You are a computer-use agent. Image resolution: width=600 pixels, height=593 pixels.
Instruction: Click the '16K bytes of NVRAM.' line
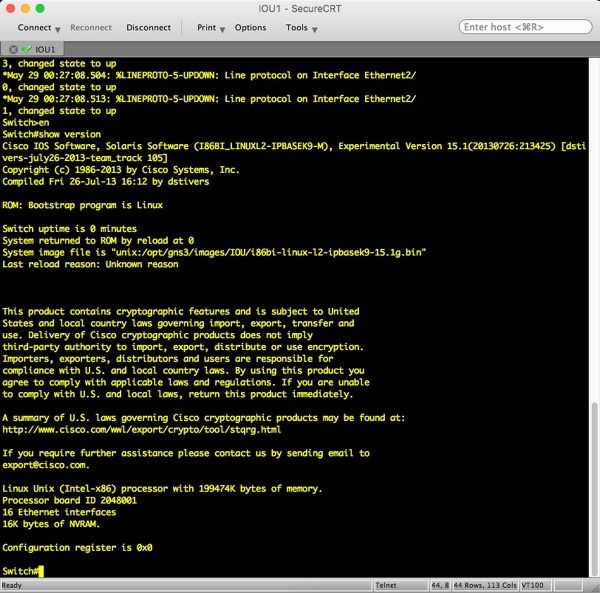pos(51,524)
